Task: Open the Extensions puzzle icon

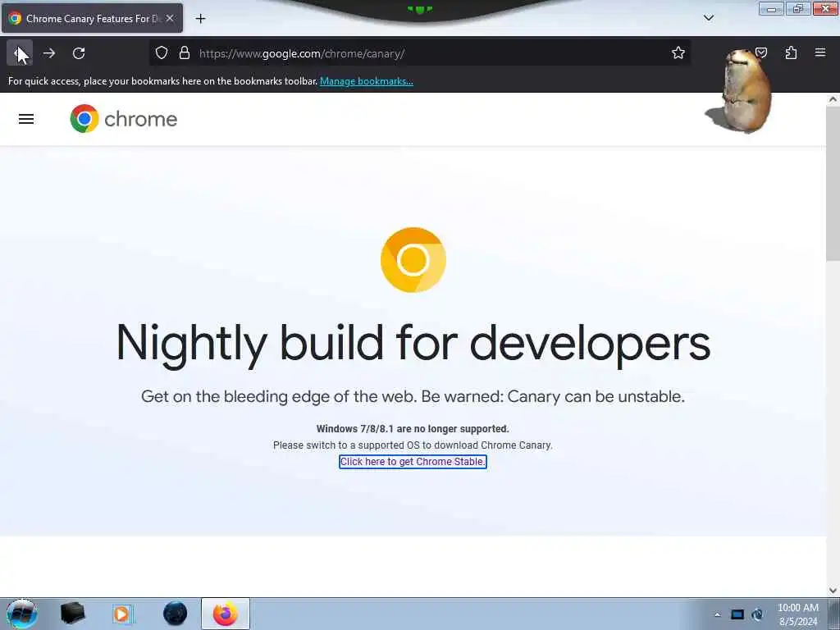Action: click(x=791, y=52)
